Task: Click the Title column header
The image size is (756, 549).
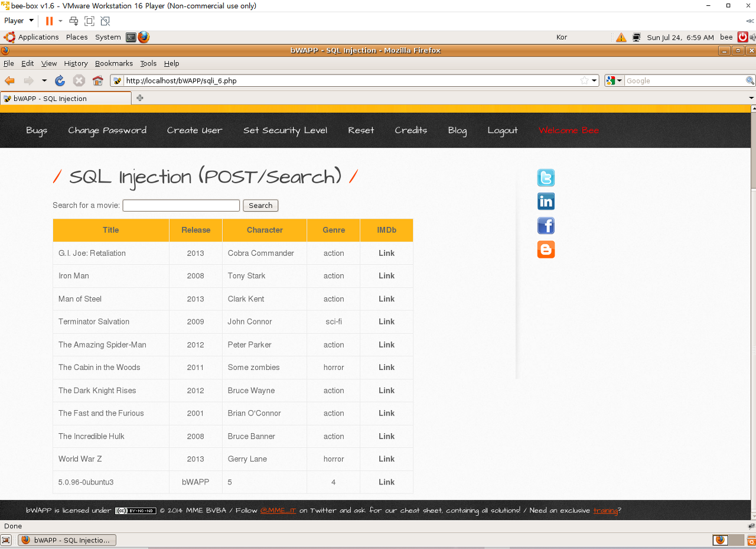Action: click(x=111, y=230)
